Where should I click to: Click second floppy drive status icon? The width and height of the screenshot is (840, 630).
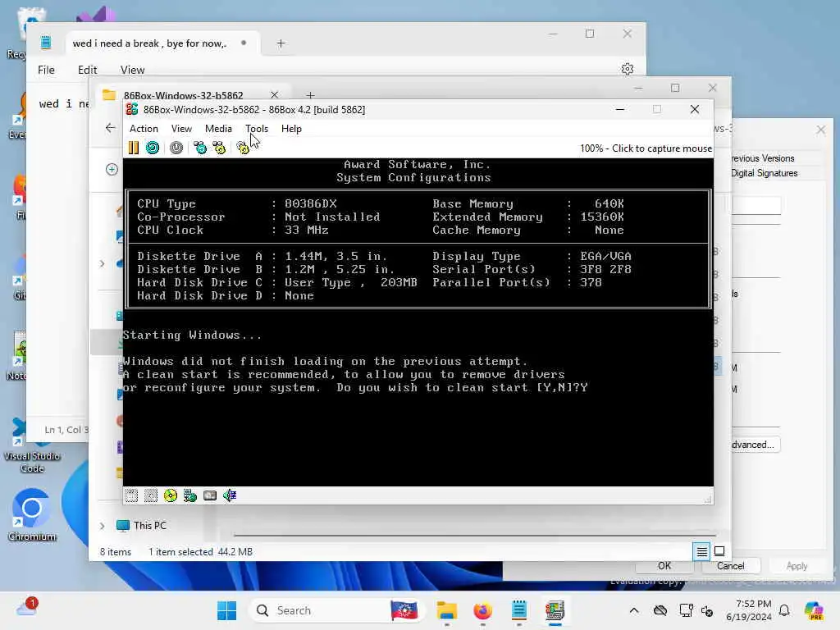tap(151, 495)
